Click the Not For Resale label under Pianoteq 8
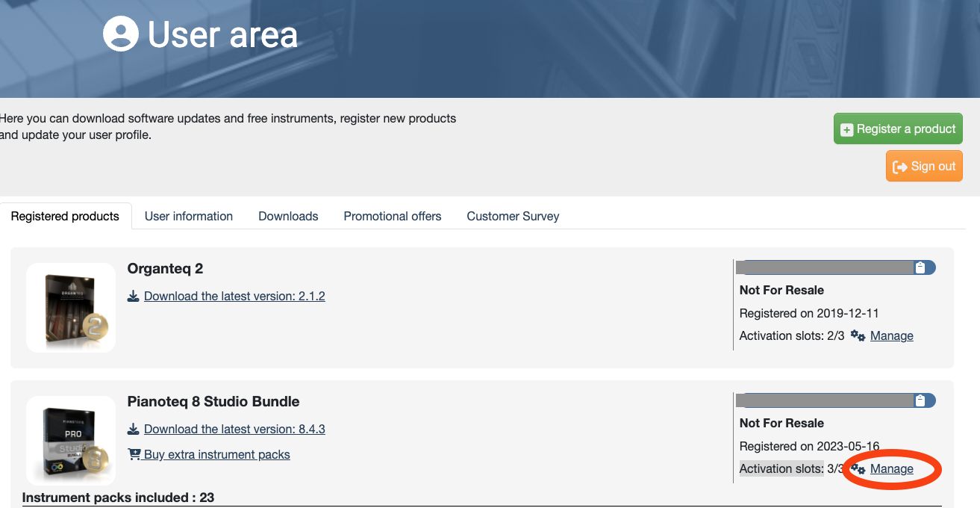This screenshot has width=980, height=508. [x=781, y=423]
